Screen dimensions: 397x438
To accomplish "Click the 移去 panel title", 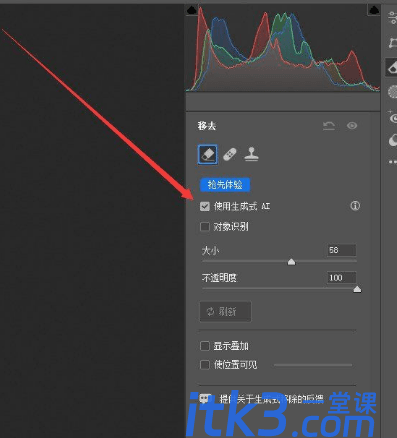I will point(207,126).
